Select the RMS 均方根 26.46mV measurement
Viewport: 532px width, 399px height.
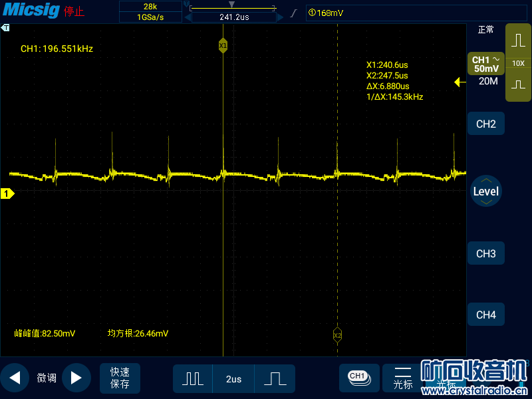click(138, 334)
